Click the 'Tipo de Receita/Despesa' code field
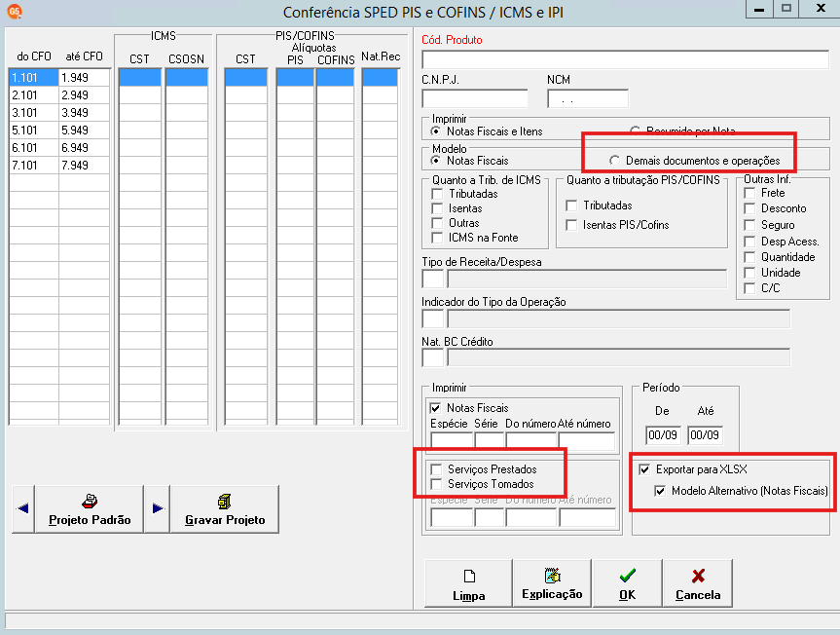 [x=433, y=280]
